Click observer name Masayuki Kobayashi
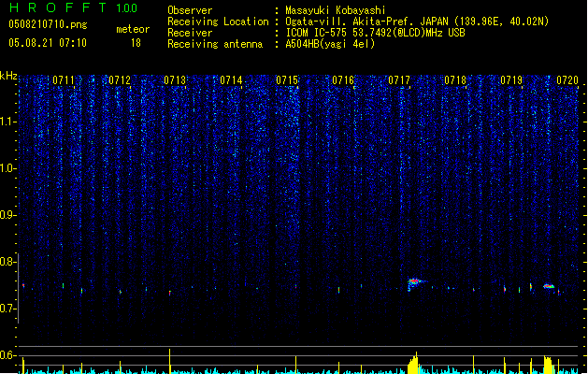This screenshot has width=588, height=374. pos(336,10)
